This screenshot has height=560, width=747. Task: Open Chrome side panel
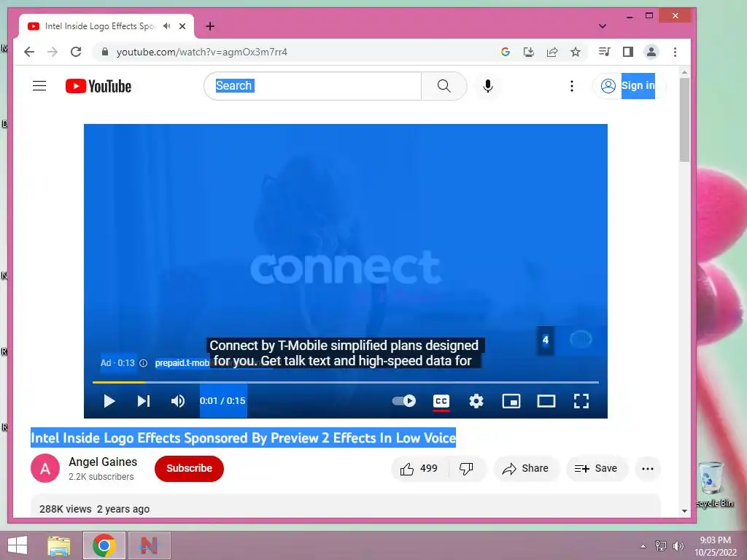[628, 52]
